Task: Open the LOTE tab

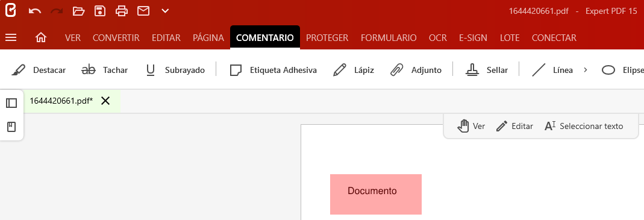Action: pos(510,38)
